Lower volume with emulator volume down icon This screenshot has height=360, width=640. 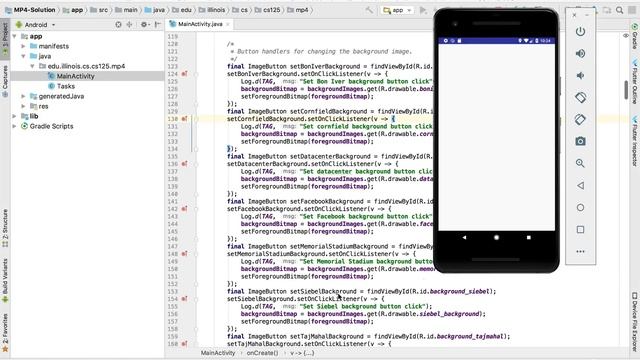(580, 76)
